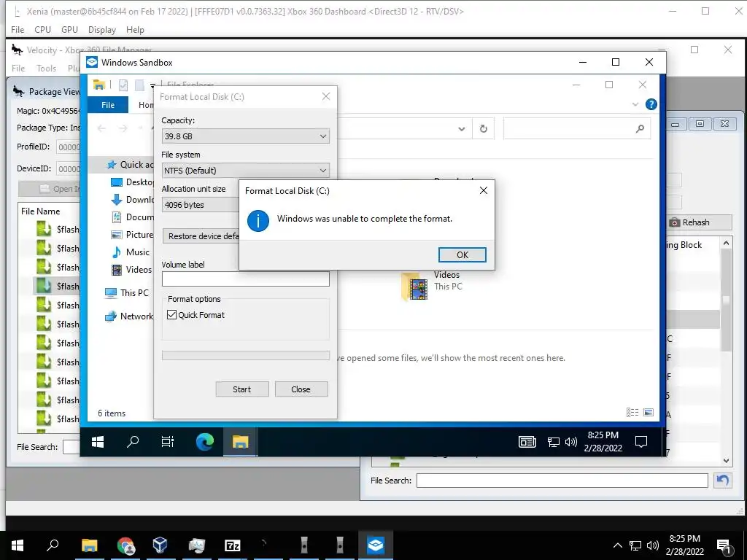The image size is (747, 560).
Task: Click the Pictures icon in sidebar
Action: 117,235
